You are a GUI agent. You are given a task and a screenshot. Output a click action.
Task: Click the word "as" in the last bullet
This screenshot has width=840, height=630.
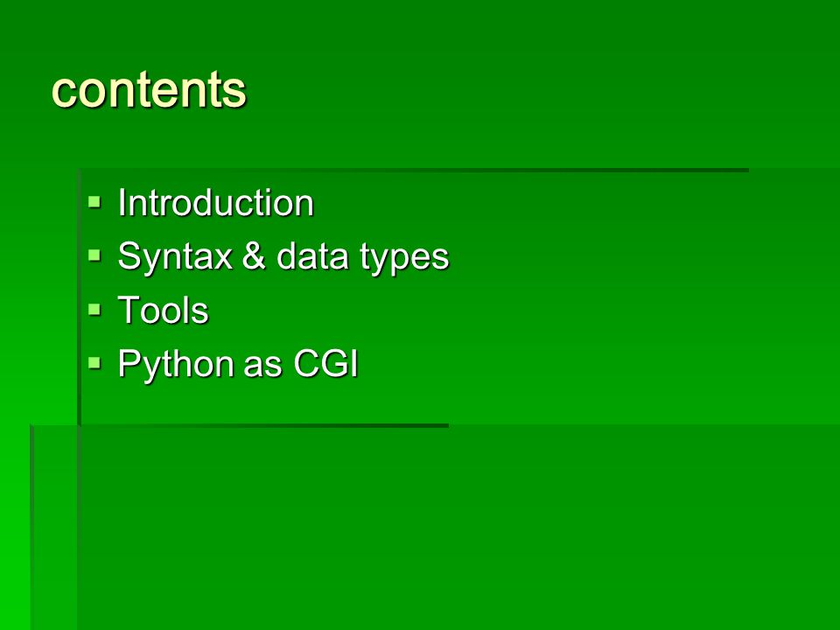pyautogui.click(x=262, y=367)
